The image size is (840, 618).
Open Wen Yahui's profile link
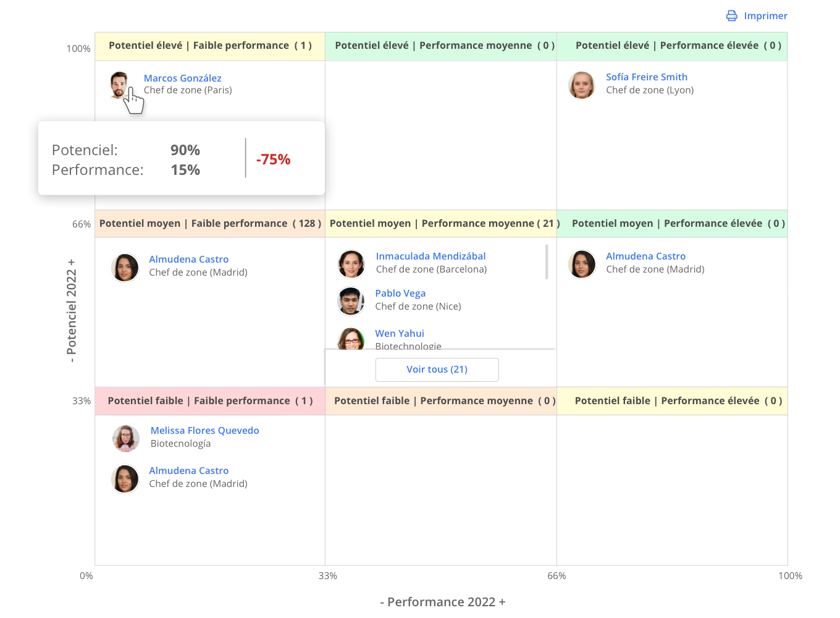click(399, 333)
